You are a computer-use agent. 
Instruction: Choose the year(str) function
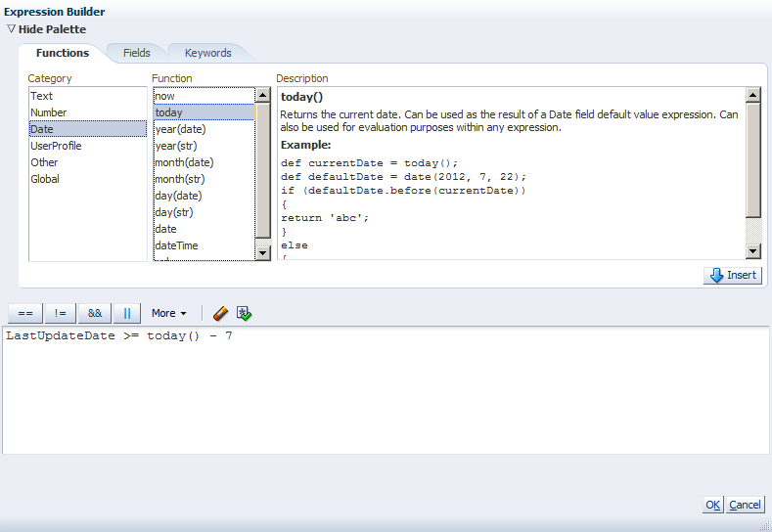click(204, 146)
